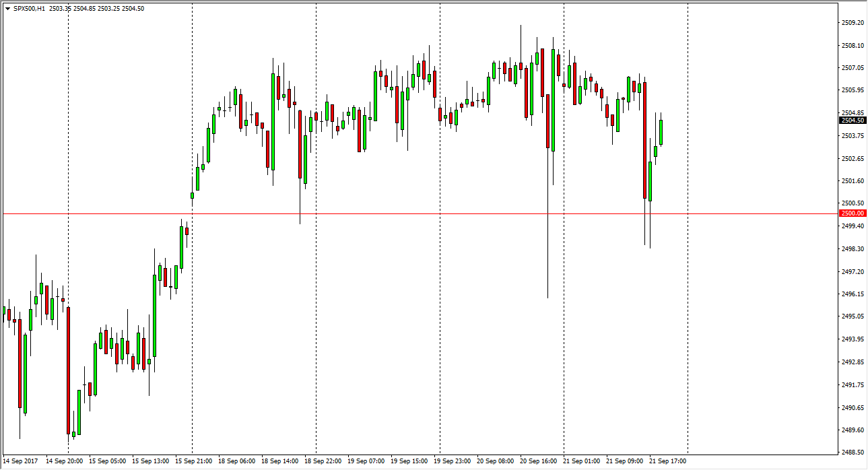Select the 18 Sep 14:00 time label
Image resolution: width=868 pixels, height=470 pixels.
(x=279, y=461)
